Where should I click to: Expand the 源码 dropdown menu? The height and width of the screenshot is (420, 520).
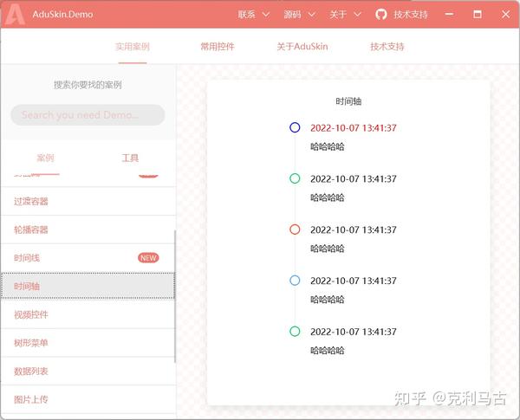(x=300, y=14)
